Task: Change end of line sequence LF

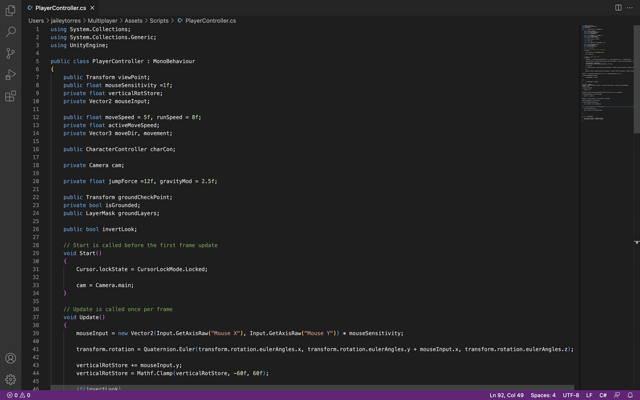Action: point(589,395)
